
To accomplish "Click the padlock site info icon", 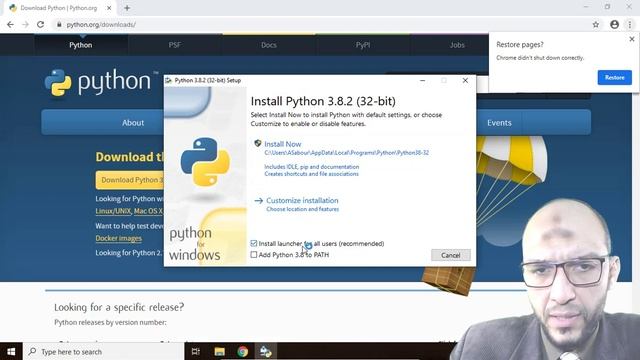I will [x=59, y=24].
